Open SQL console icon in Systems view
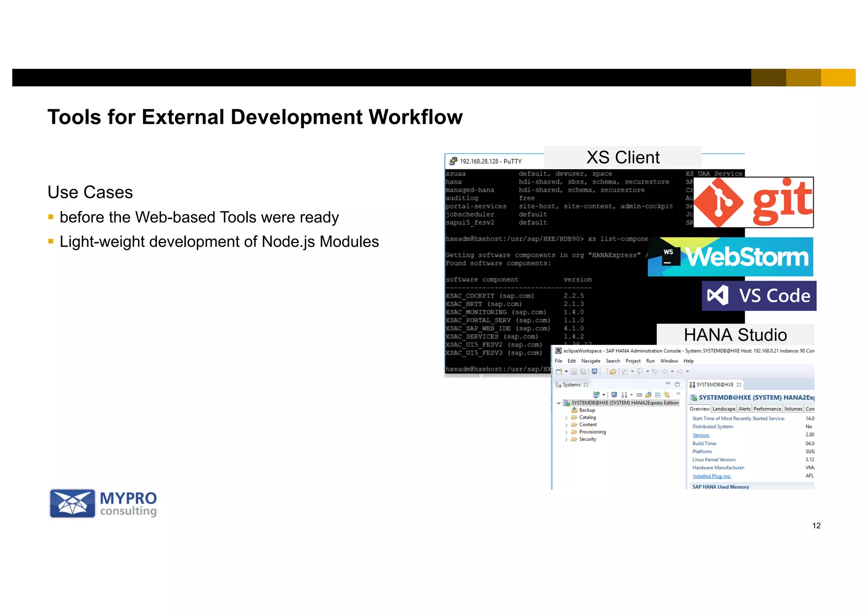This screenshot has width=868, height=613. coord(639,395)
